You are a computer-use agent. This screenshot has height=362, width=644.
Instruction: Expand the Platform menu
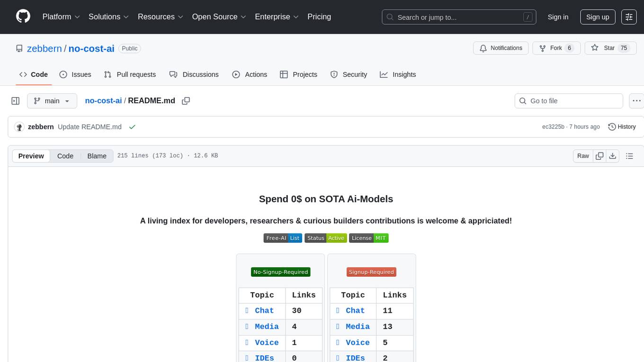pyautogui.click(x=61, y=17)
